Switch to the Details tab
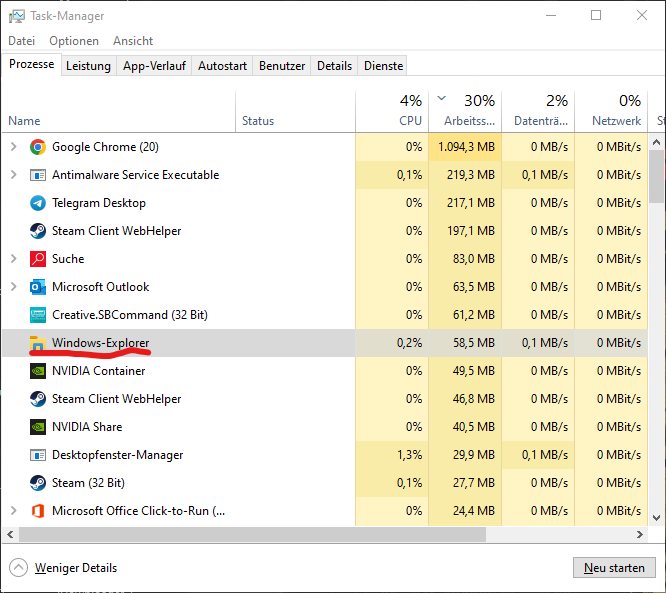Viewport: 666px width, 593px height. 334,66
